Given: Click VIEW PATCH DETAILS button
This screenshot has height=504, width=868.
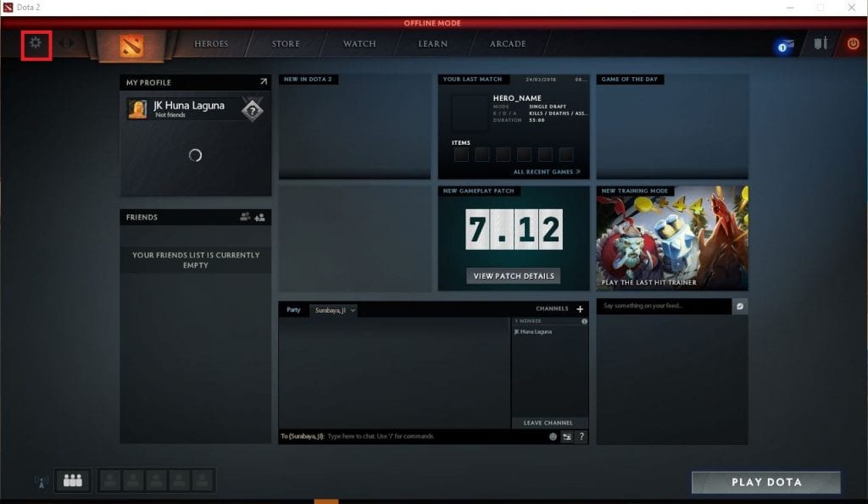Looking at the screenshot, I should coord(514,275).
